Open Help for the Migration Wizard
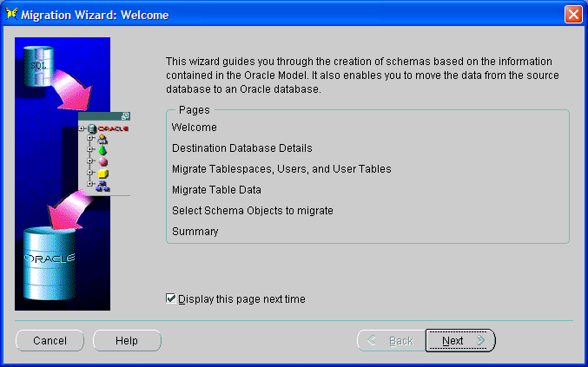Viewport: 588px width, 367px height. click(127, 341)
